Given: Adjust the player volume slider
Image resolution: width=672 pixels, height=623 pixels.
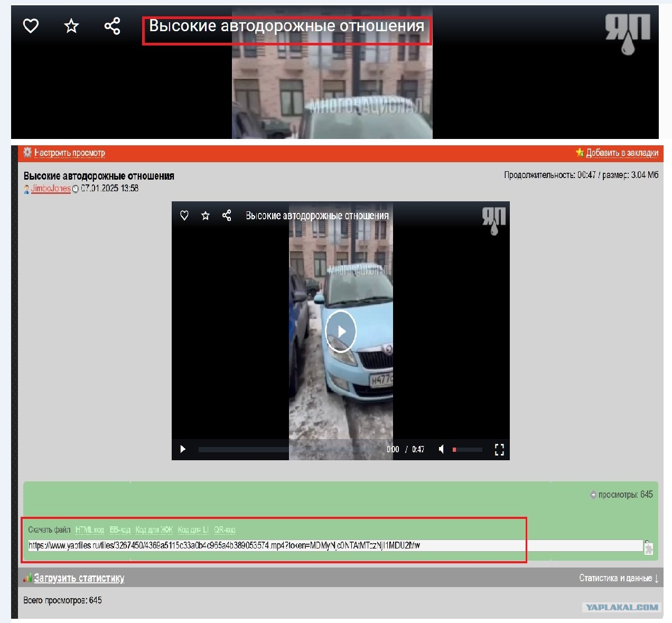Looking at the screenshot, I should (468, 450).
